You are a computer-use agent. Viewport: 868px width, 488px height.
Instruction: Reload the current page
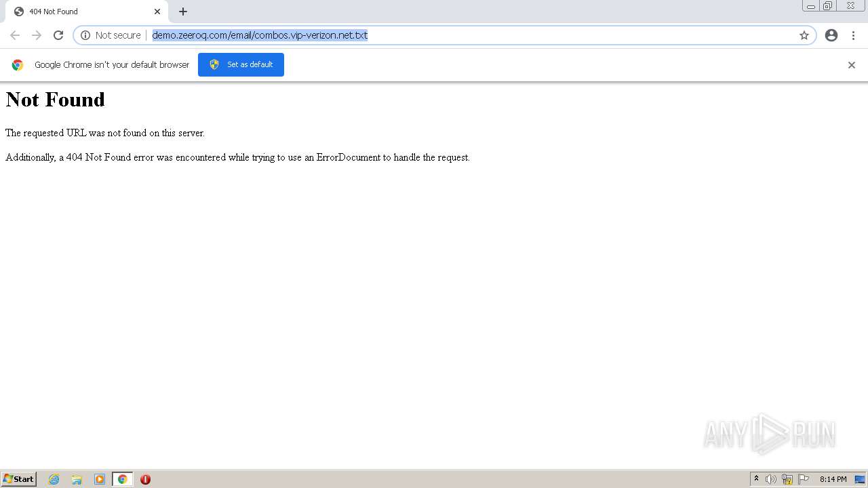point(58,35)
